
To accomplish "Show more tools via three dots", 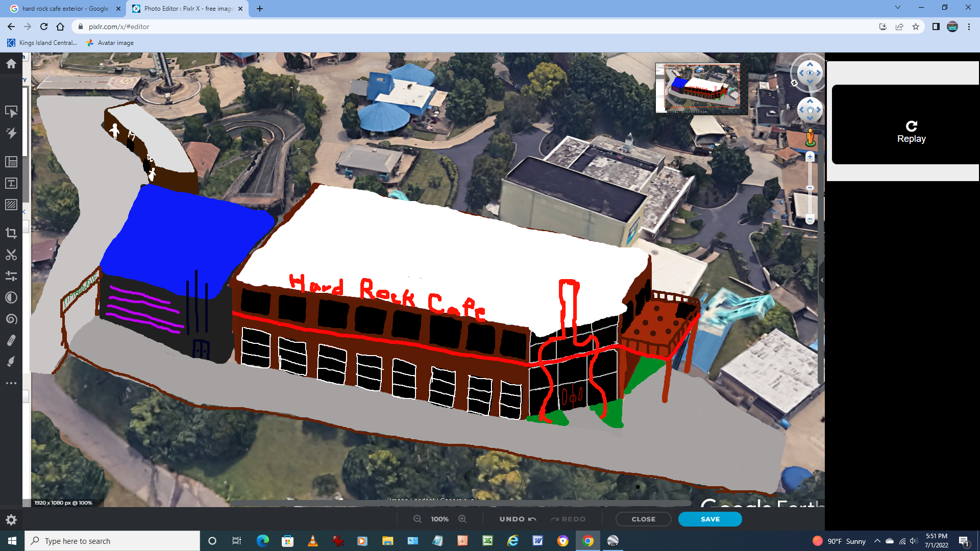I will point(11,383).
